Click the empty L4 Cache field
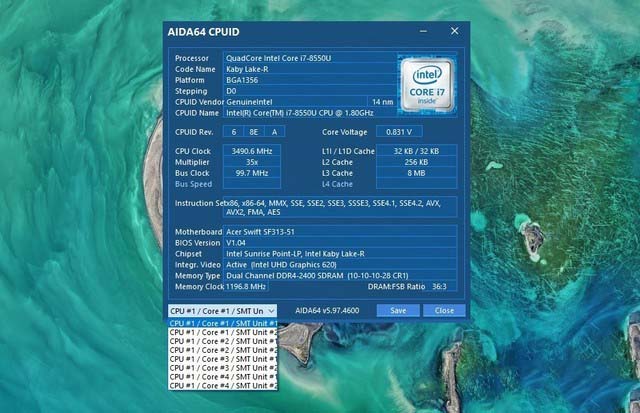The image size is (640, 413). click(x=416, y=184)
